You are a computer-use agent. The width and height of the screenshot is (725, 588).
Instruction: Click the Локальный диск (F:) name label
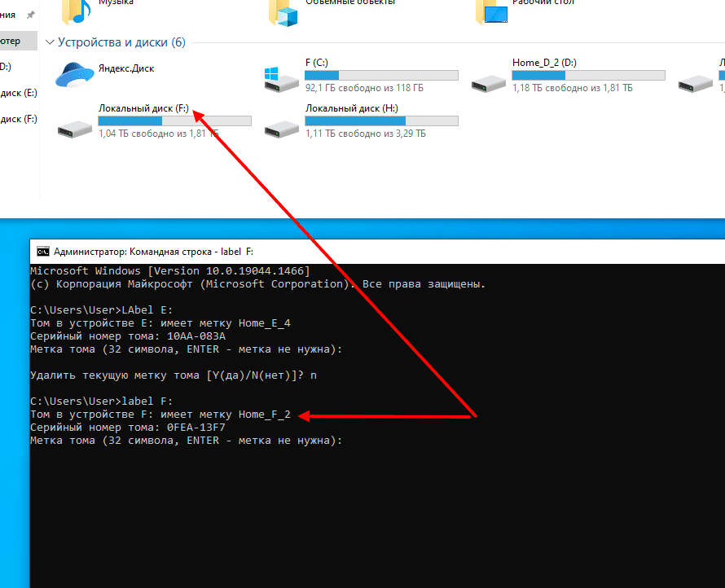(143, 108)
